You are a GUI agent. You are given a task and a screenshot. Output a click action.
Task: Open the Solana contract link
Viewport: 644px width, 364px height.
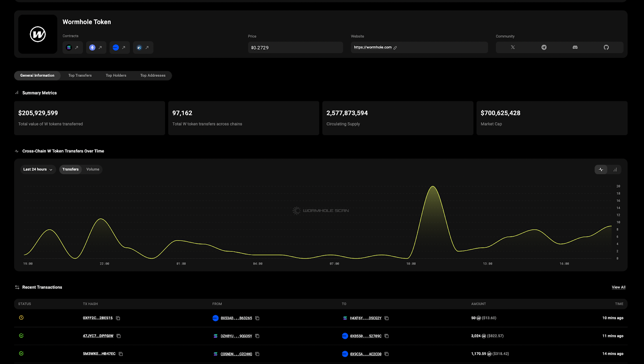click(x=72, y=47)
